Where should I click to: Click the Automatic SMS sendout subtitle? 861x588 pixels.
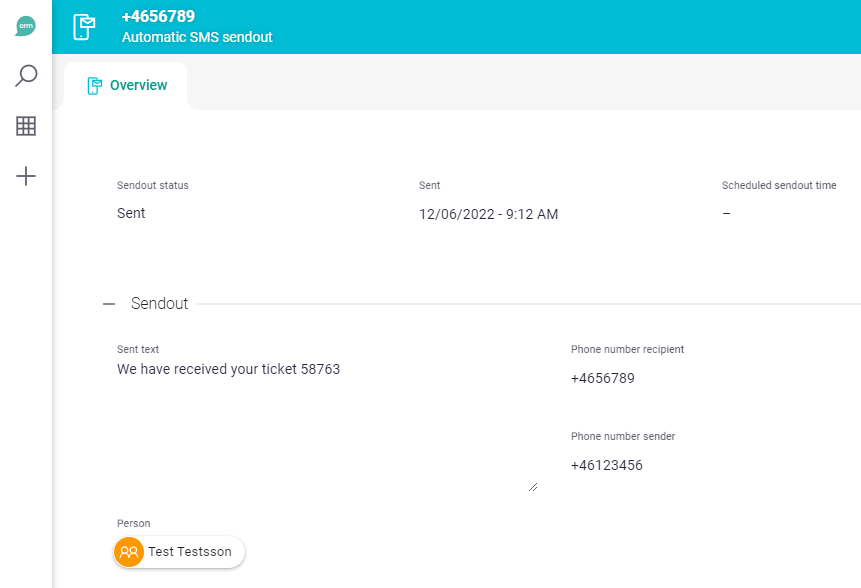[197, 37]
